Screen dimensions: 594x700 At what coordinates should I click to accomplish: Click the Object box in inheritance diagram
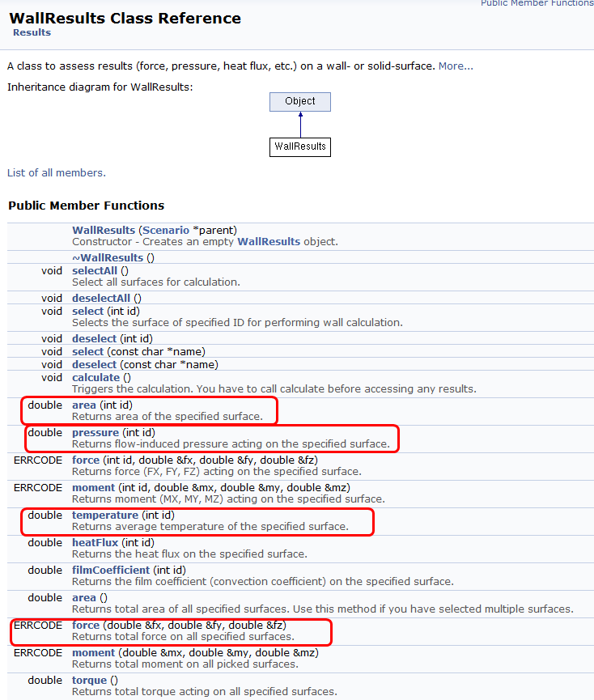pyautogui.click(x=300, y=102)
